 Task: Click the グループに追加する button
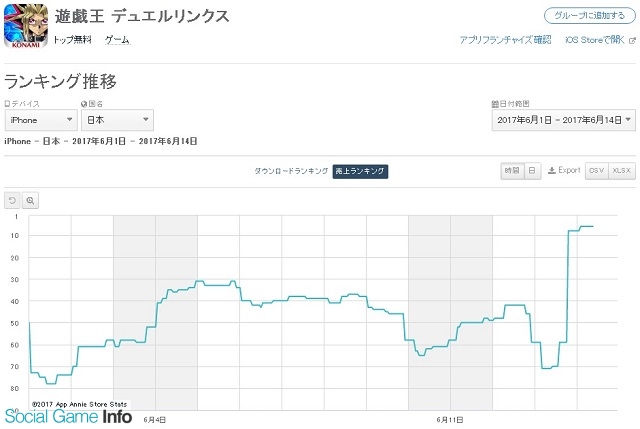point(590,16)
